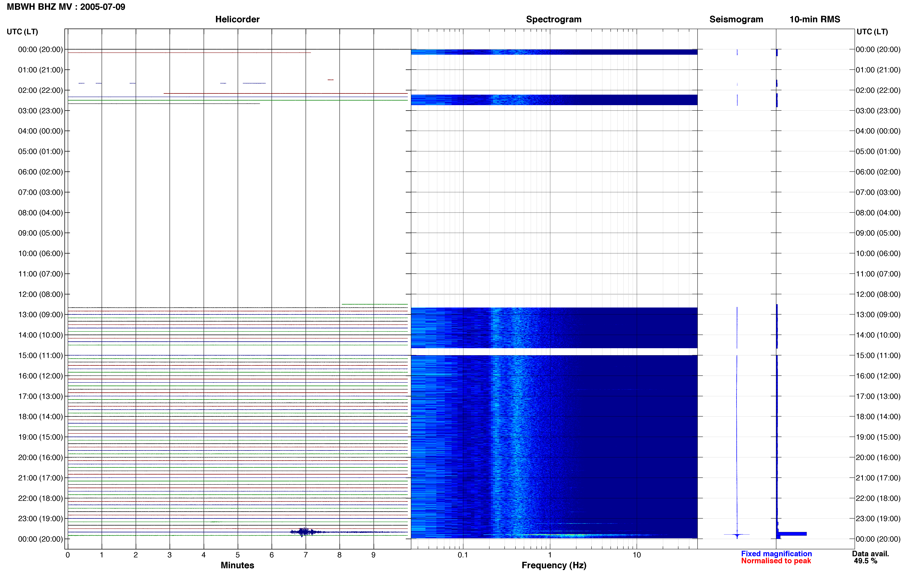Viewport: 924px width, 578px height.
Task: Click the 02:00 (22:00) label on the left axis
Action: point(41,90)
